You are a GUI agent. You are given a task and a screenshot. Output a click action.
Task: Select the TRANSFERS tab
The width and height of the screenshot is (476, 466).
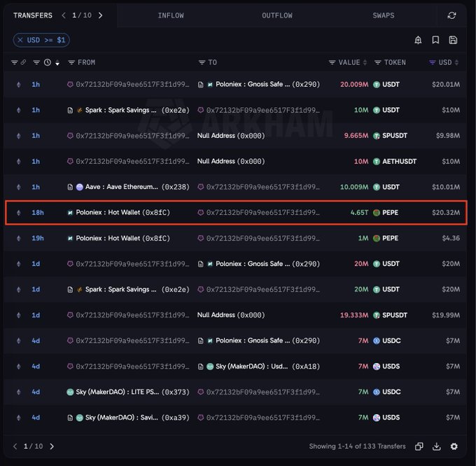click(33, 15)
